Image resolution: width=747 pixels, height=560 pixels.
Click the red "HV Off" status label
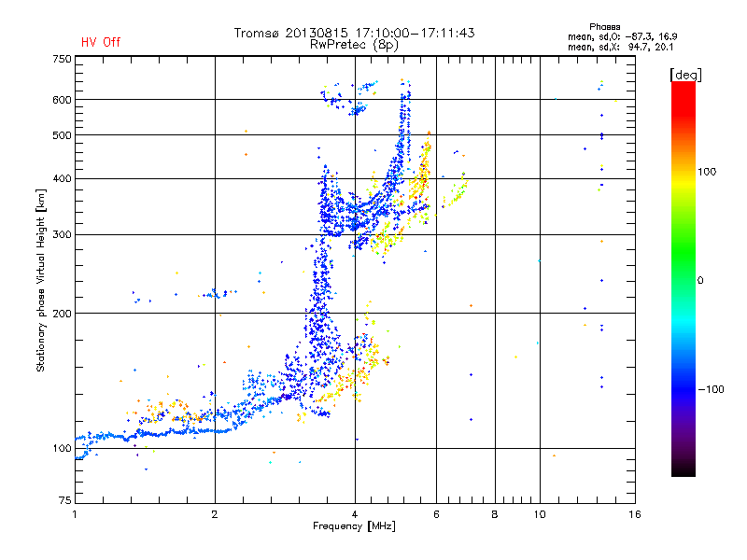click(x=101, y=42)
